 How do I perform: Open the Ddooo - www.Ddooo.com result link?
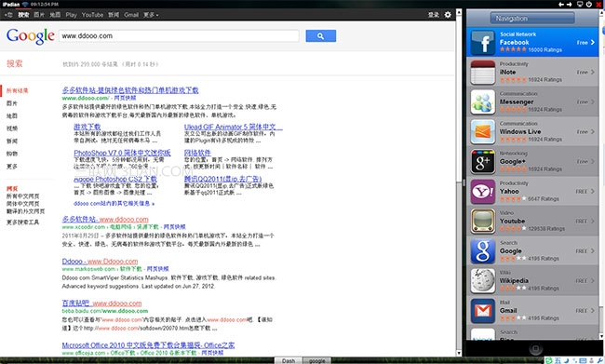[100, 262]
